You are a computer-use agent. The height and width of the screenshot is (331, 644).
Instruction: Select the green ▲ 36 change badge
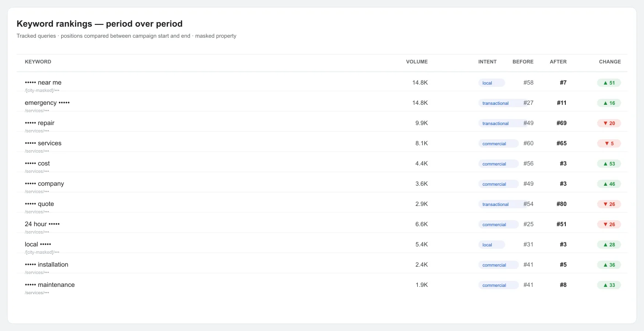point(609,265)
